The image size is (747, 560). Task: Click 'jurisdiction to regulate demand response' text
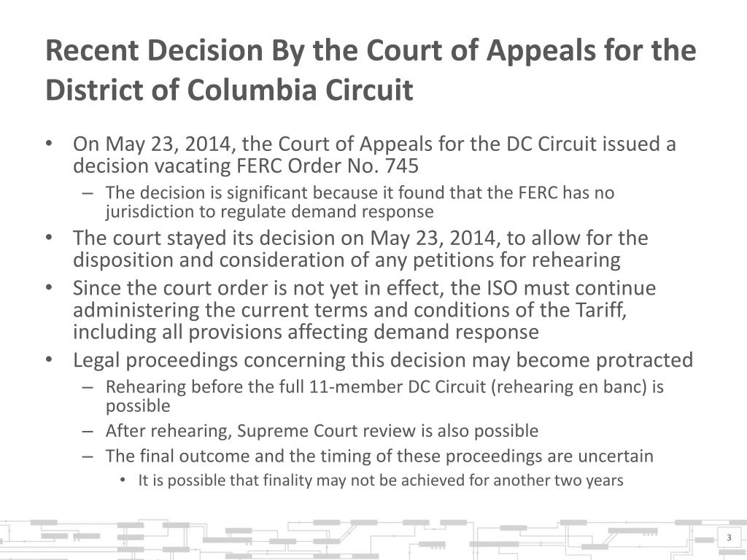(270, 211)
